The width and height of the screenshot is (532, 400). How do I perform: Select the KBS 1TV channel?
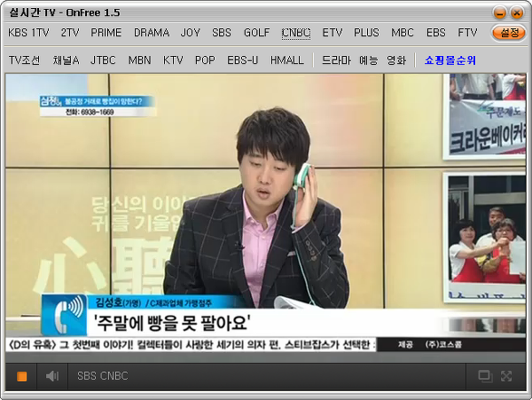[28, 33]
